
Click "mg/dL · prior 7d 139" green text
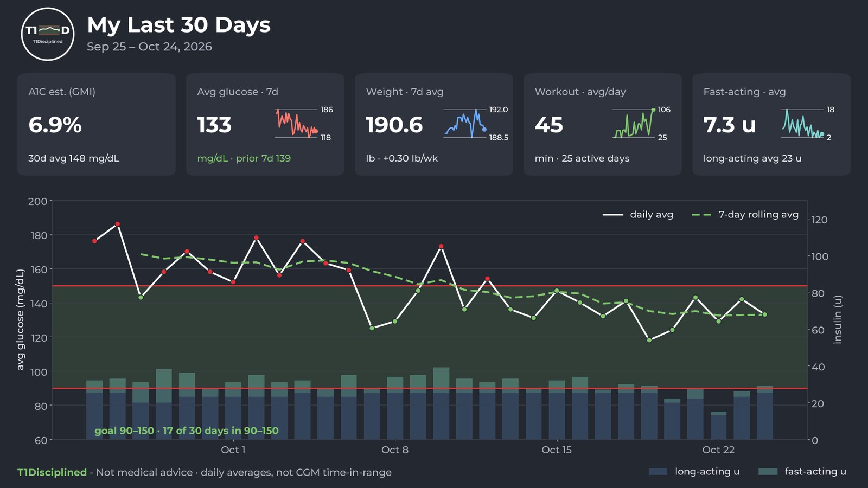pos(244,158)
